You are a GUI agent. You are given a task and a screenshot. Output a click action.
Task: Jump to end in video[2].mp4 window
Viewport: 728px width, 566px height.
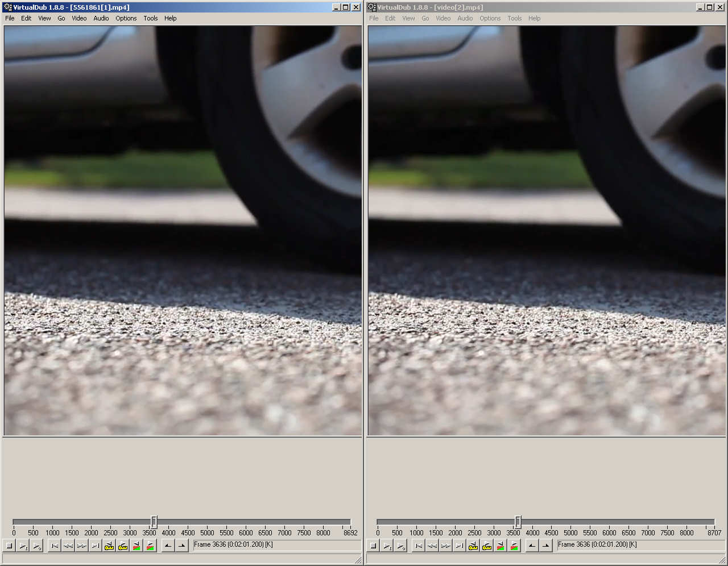point(460,546)
